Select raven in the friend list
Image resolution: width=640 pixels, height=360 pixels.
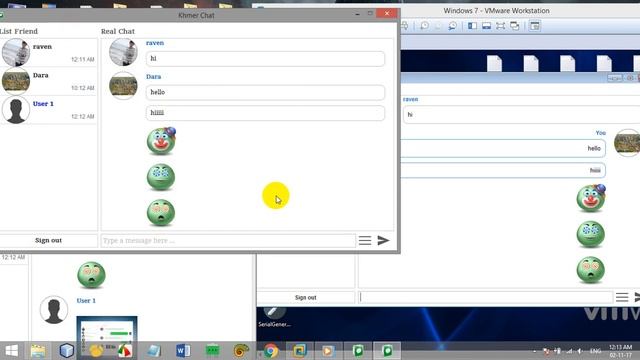pyautogui.click(x=49, y=53)
